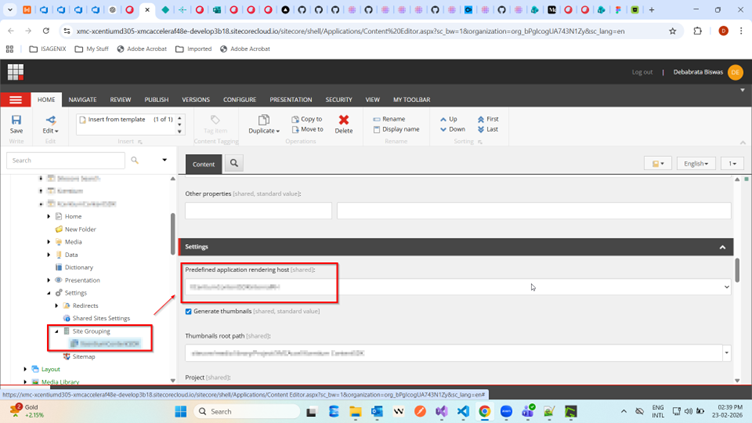The width and height of the screenshot is (752, 423).
Task: Change the item Display name
Action: 396,129
